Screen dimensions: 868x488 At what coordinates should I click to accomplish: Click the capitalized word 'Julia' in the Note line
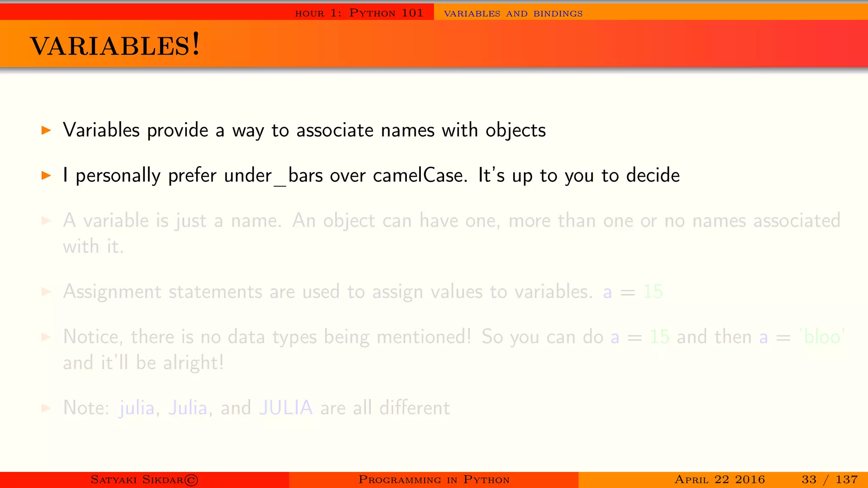tap(188, 408)
